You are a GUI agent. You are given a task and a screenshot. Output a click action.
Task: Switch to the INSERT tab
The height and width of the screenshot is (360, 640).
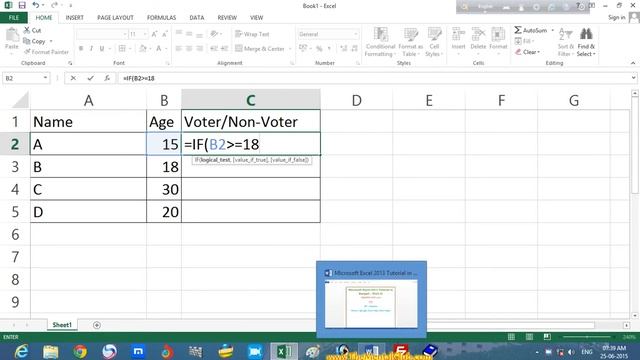pos(74,18)
